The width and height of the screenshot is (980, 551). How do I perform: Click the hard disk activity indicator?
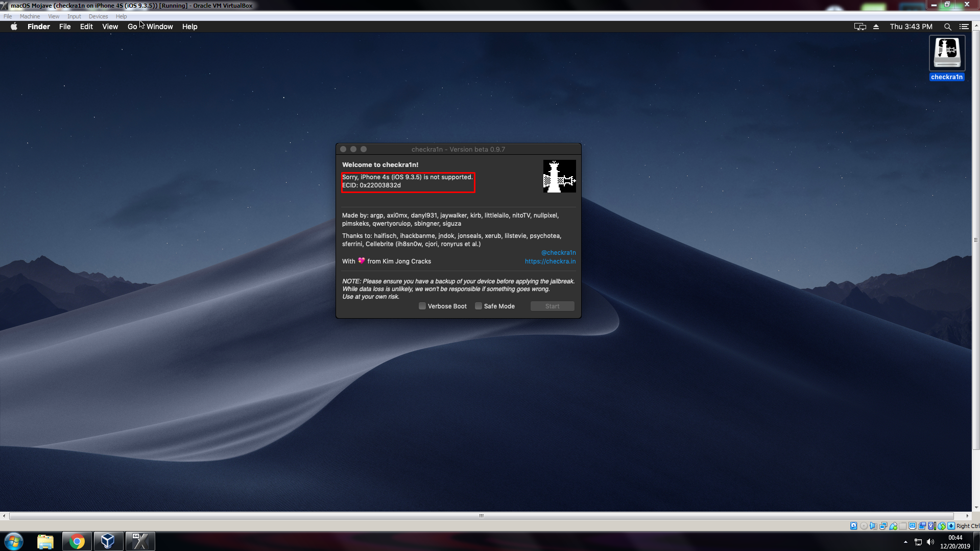(853, 526)
